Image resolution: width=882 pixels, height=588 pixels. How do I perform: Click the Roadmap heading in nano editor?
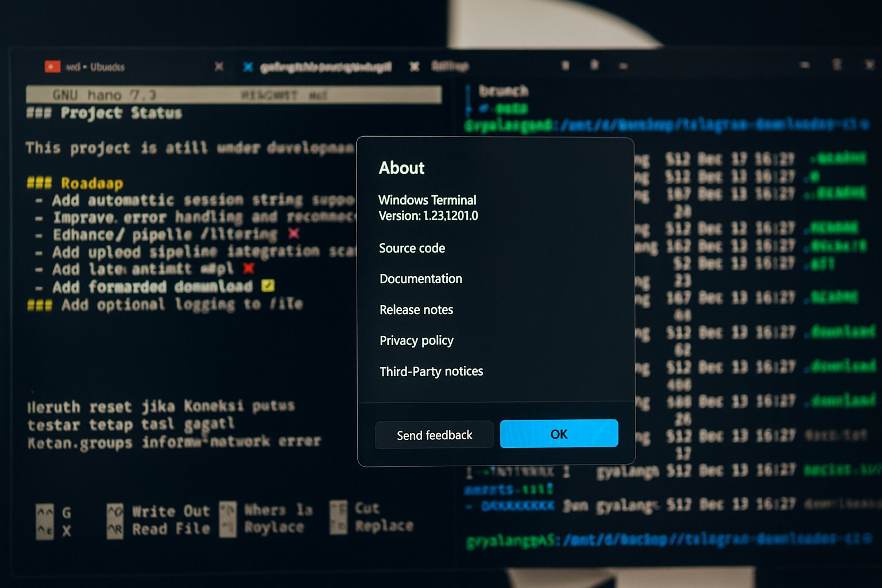coord(92,183)
